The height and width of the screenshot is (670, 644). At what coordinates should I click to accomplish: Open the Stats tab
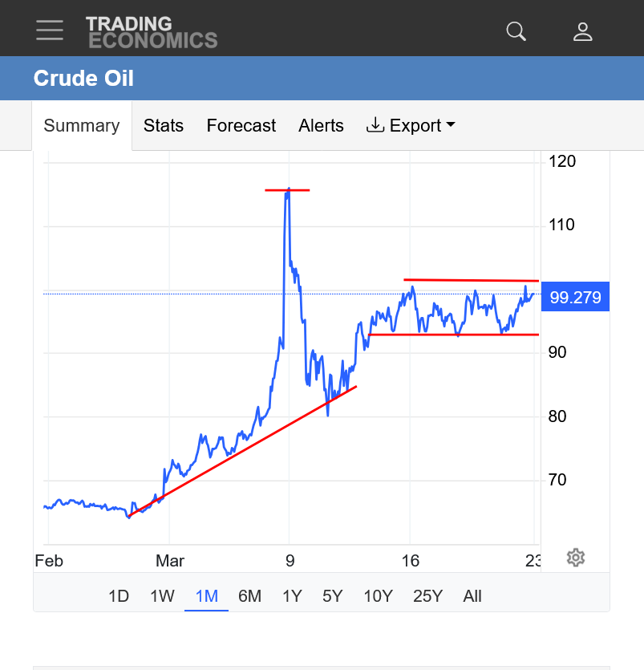[x=164, y=126]
